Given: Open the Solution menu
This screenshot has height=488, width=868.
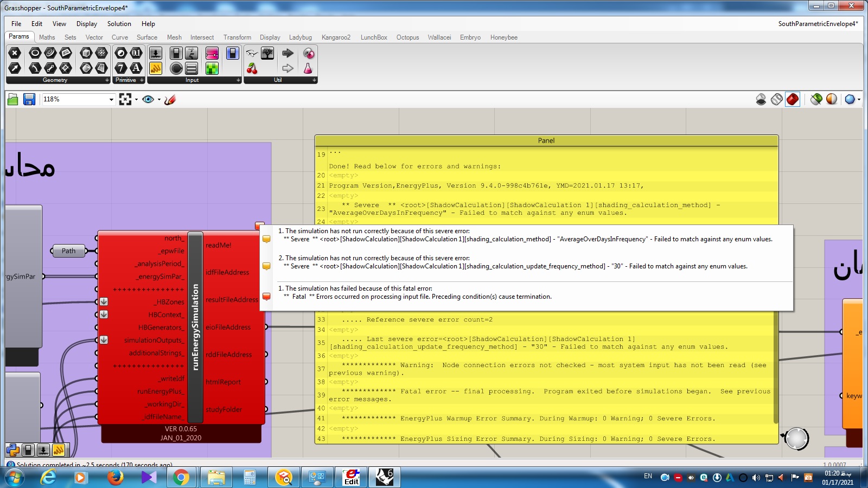Looking at the screenshot, I should 119,24.
